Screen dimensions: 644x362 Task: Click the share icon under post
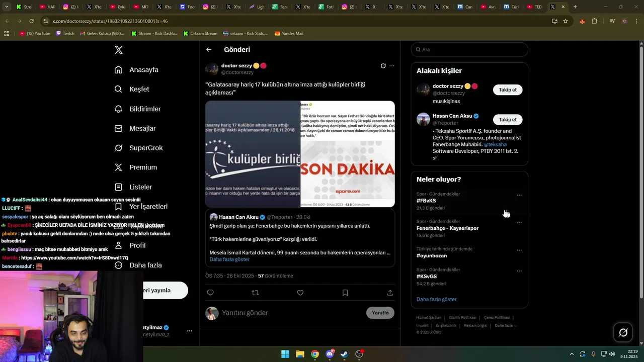point(390,293)
